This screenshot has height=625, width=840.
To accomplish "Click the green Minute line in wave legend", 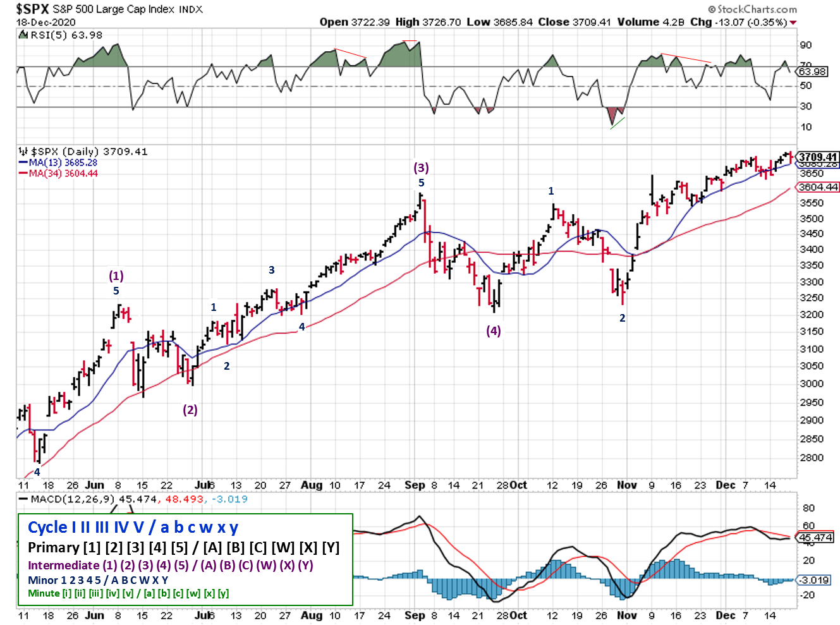I will pos(128,593).
